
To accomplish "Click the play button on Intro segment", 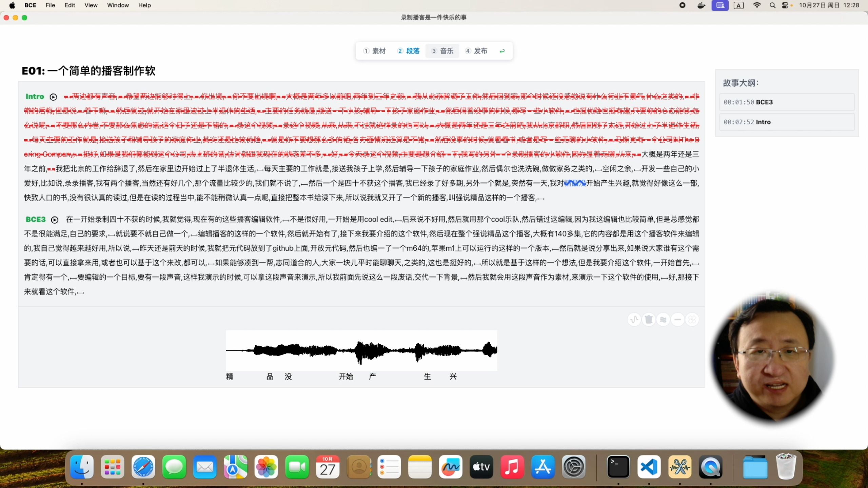I will [x=53, y=97].
